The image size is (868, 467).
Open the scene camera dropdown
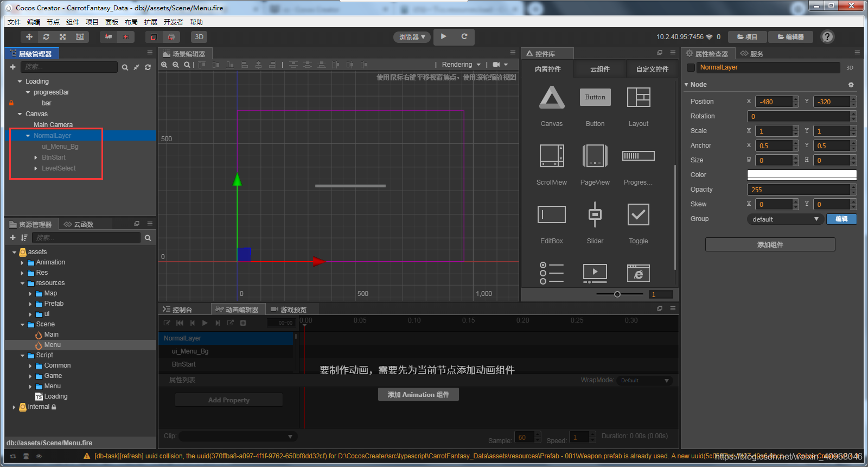point(500,65)
